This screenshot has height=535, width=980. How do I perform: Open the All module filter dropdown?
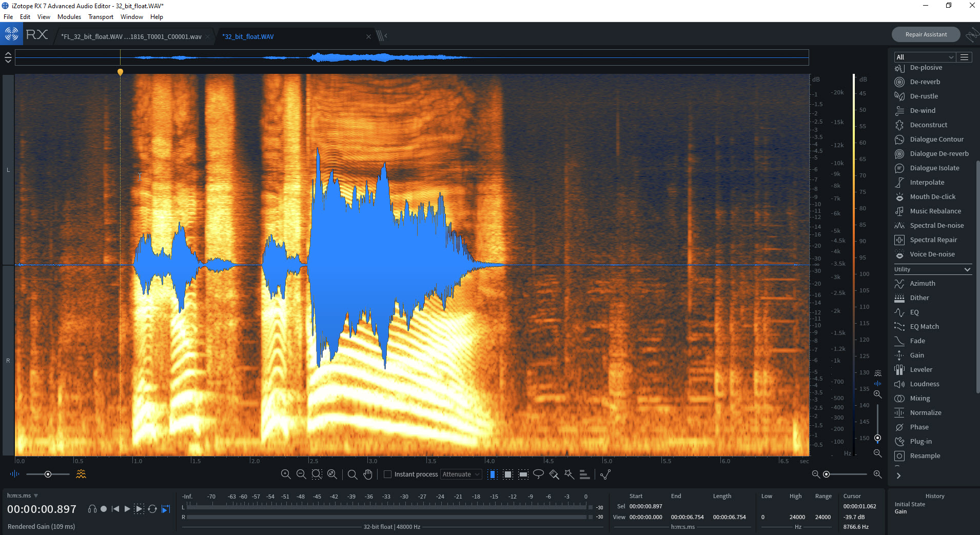click(x=925, y=57)
